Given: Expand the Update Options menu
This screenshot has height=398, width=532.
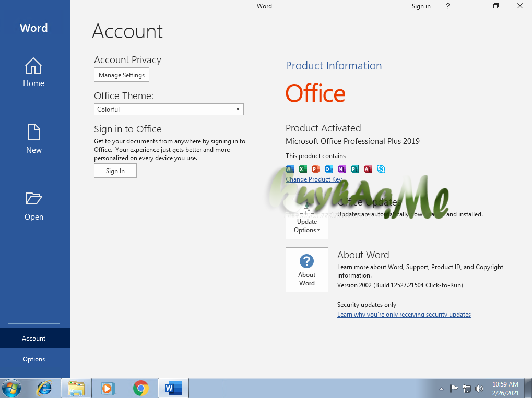Looking at the screenshot, I should (x=306, y=217).
